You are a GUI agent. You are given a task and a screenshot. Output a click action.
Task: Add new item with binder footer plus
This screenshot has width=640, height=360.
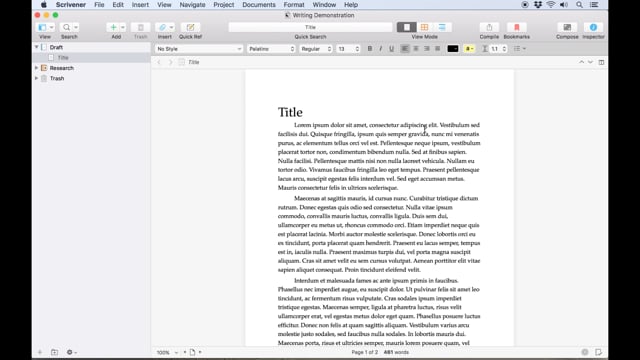(40, 352)
